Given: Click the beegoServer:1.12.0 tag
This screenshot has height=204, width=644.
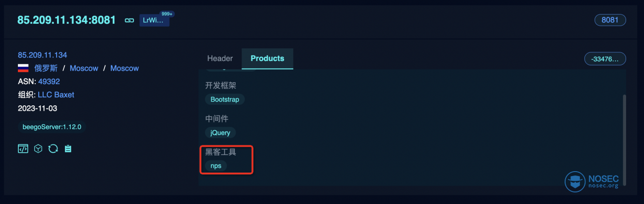Looking at the screenshot, I should pyautogui.click(x=52, y=127).
